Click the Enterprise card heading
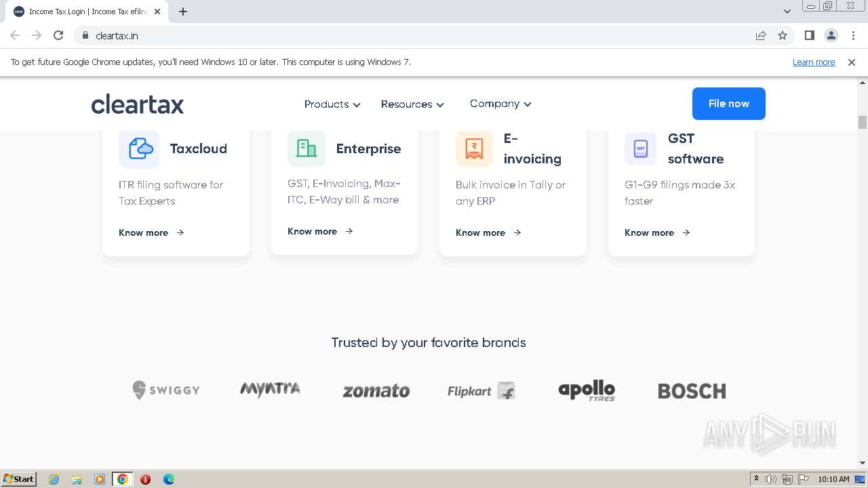 [368, 148]
